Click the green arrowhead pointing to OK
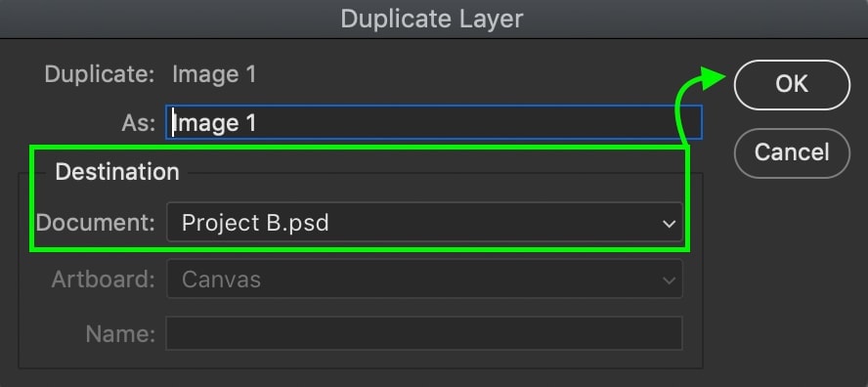Viewport: 868px width, 387px height. (x=712, y=78)
